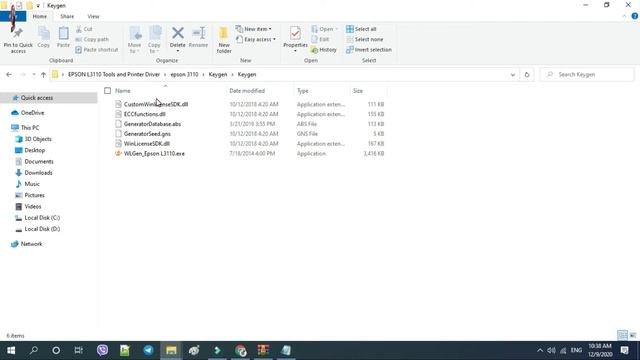Viewport: 640px width, 360px height.
Task: Open Local Disk (C:) in sidebar
Action: [x=42, y=218]
